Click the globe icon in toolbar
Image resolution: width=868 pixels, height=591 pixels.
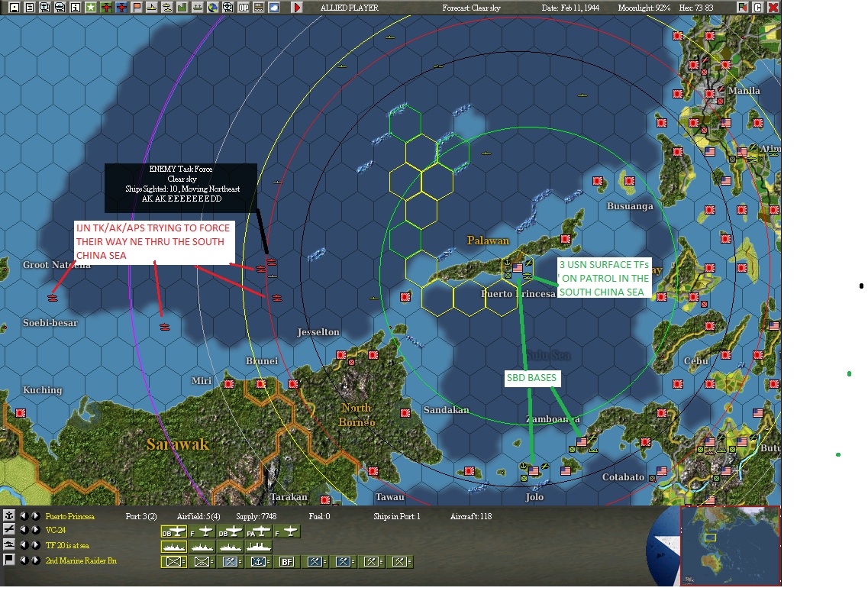212,8
